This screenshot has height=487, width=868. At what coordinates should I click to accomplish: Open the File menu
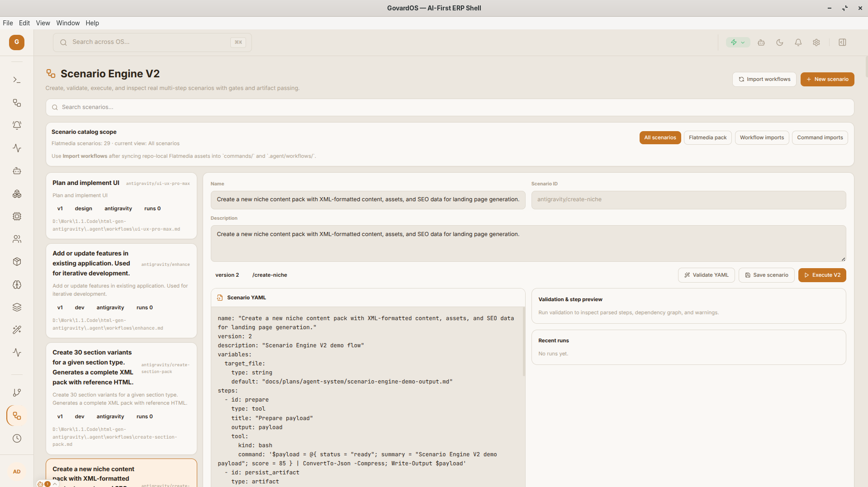tap(8, 23)
